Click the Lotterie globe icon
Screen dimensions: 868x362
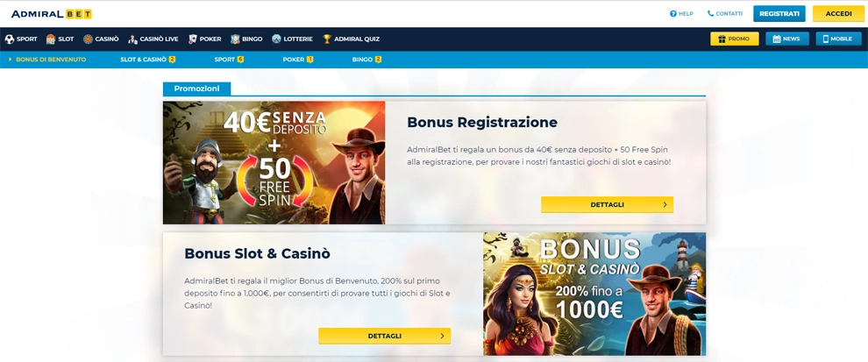coord(277,39)
